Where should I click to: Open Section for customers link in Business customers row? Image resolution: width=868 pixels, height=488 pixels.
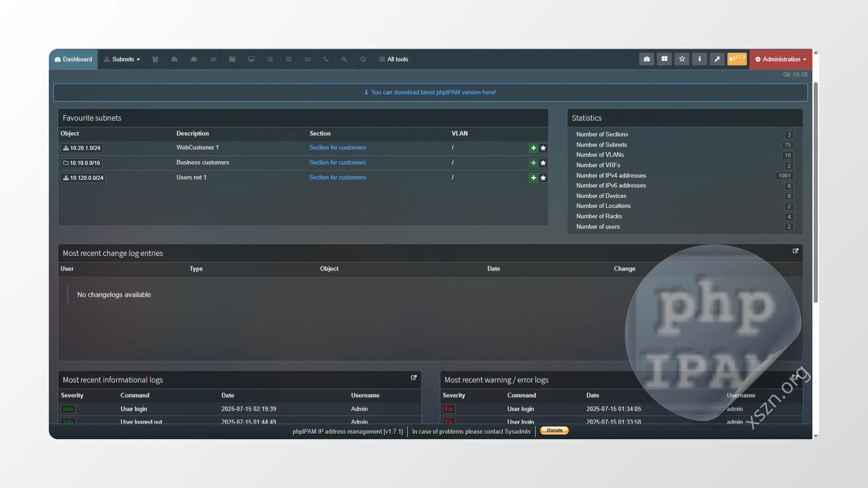pos(338,162)
